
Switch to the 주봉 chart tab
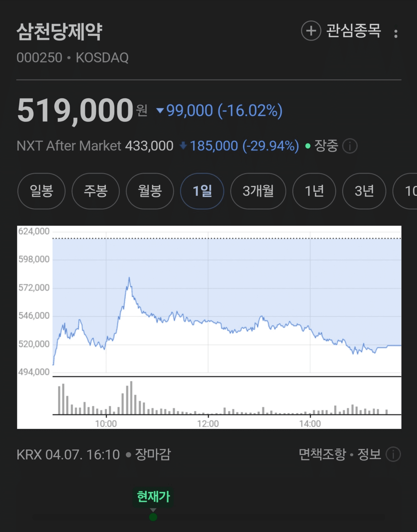click(96, 191)
